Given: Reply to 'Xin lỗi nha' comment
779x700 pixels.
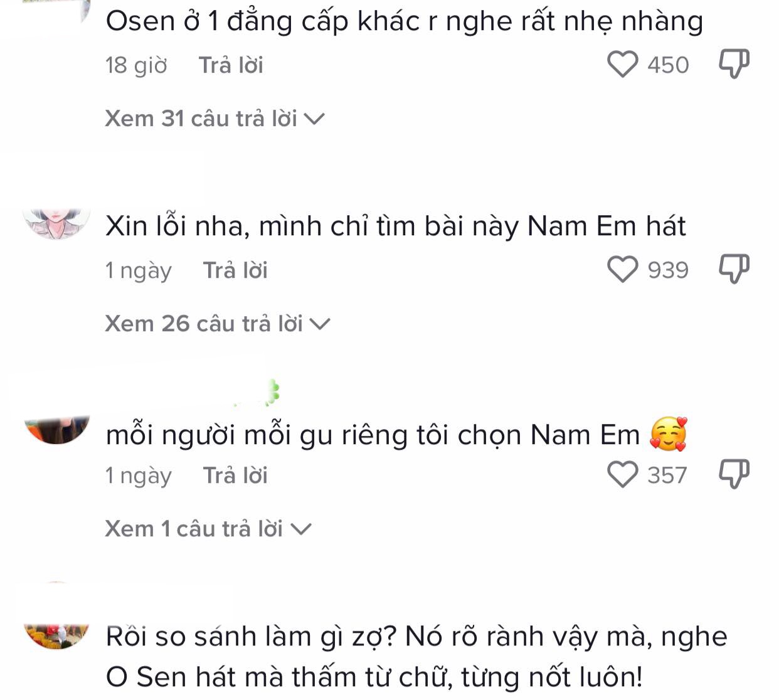Looking at the screenshot, I should (235, 270).
